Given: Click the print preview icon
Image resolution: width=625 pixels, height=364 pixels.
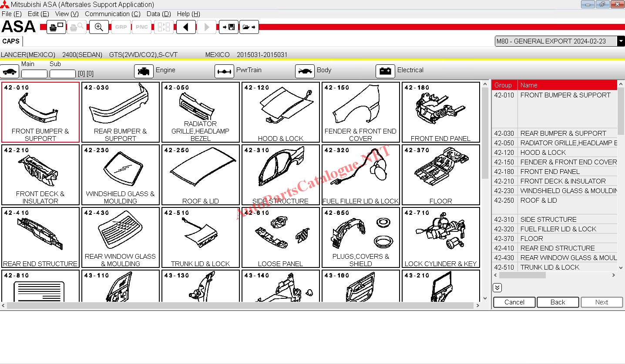Looking at the screenshot, I should (x=77, y=27).
